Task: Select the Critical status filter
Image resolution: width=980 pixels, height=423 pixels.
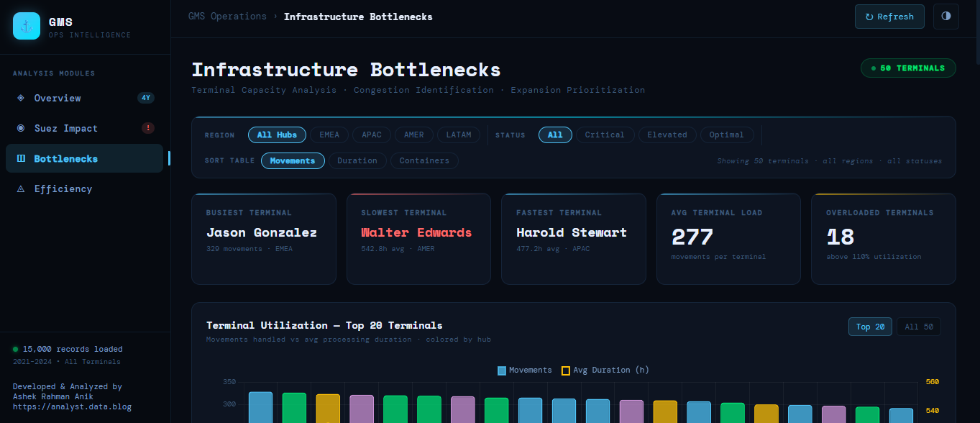Action: click(x=604, y=135)
